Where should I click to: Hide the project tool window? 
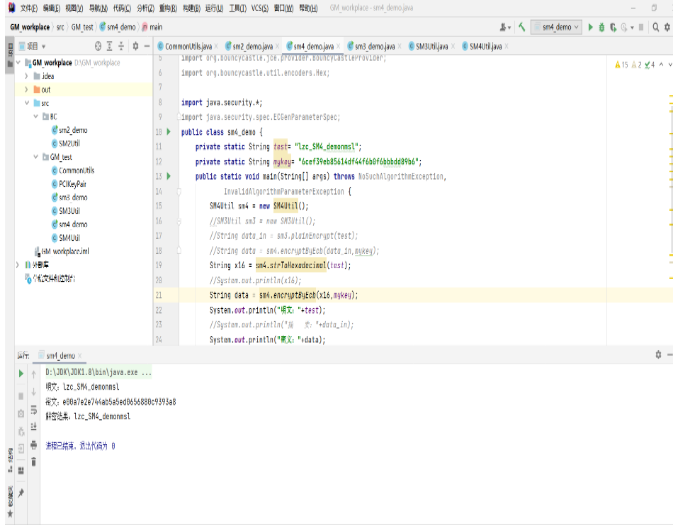tap(147, 46)
